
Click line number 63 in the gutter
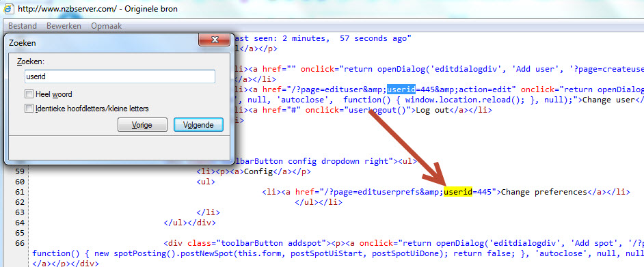pyautogui.click(x=20, y=212)
